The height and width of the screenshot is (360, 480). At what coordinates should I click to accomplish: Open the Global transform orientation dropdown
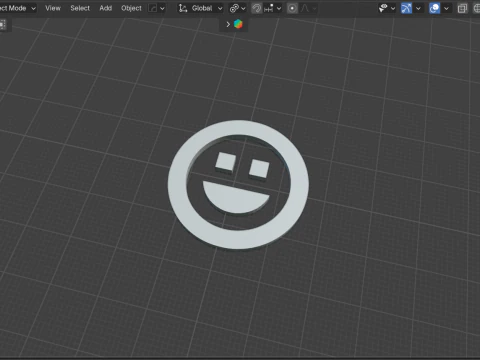pos(201,8)
